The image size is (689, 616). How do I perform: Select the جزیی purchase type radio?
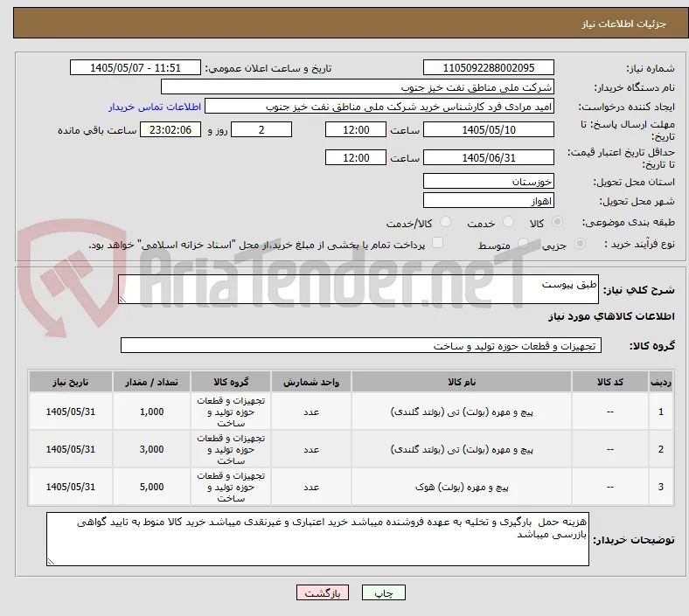pyautogui.click(x=580, y=243)
